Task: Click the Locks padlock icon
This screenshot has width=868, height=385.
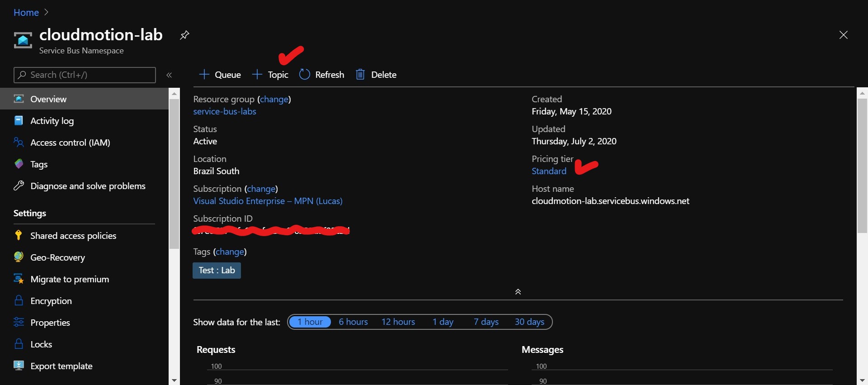Action: (x=19, y=344)
